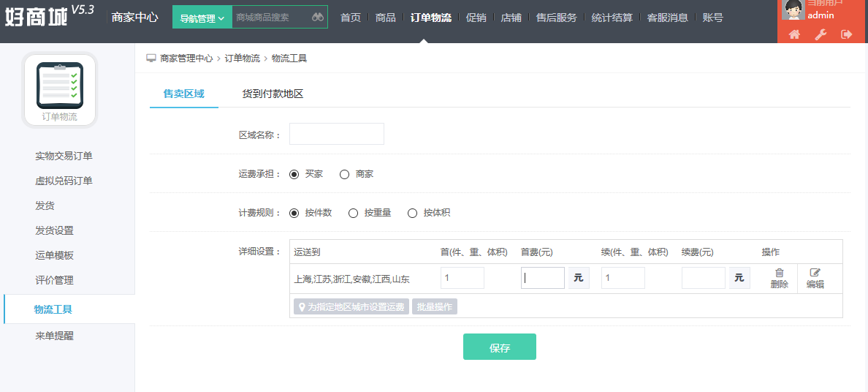Open 物流工具 in the sidebar
868x392 pixels.
(53, 309)
